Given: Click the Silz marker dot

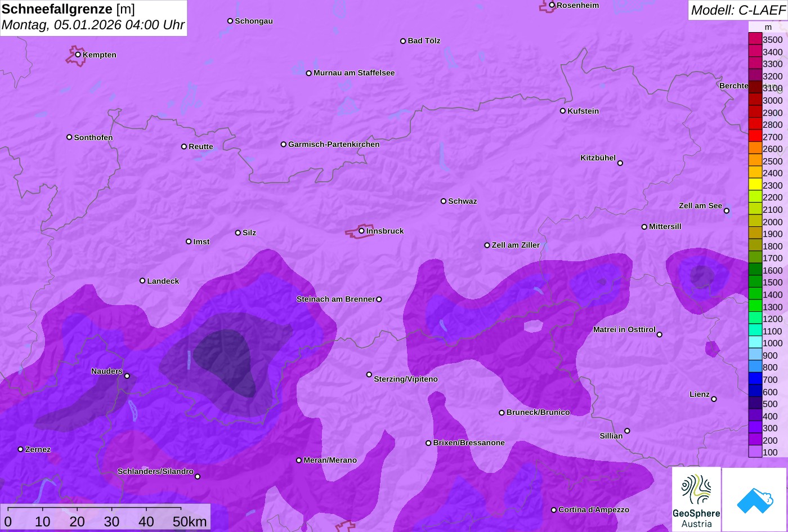Looking at the screenshot, I should pos(238,233).
